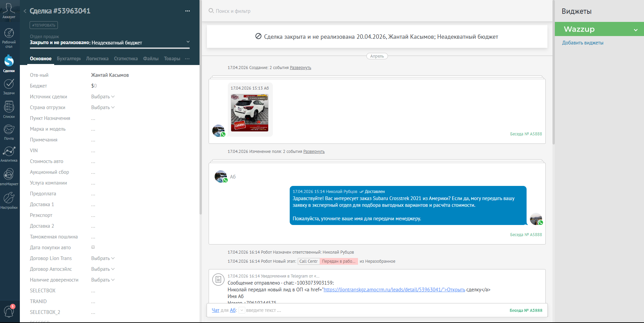The image size is (644, 323).
Task: Open the Account profile icon
Action: 9,10
